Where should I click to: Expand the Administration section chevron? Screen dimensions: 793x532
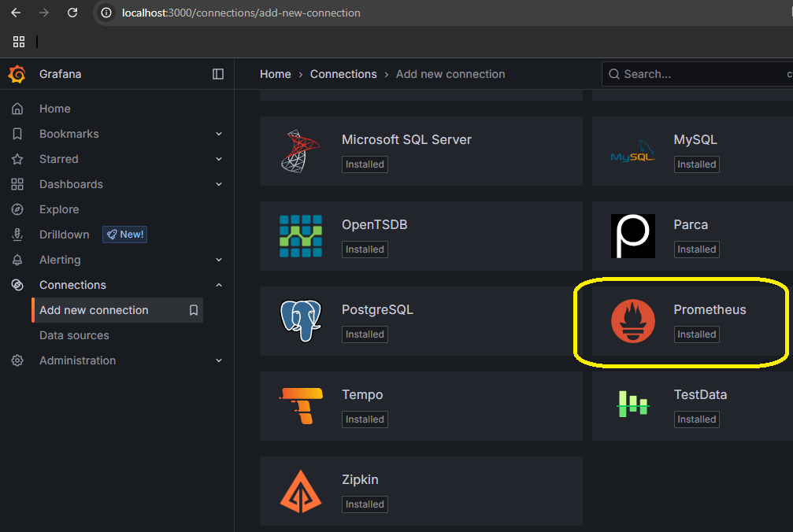(x=219, y=360)
